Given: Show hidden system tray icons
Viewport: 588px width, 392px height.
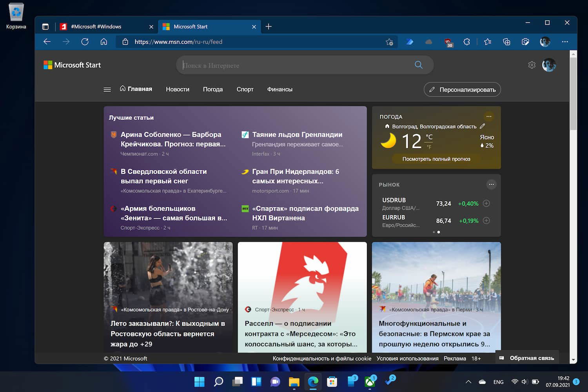Looking at the screenshot, I should click(468, 381).
